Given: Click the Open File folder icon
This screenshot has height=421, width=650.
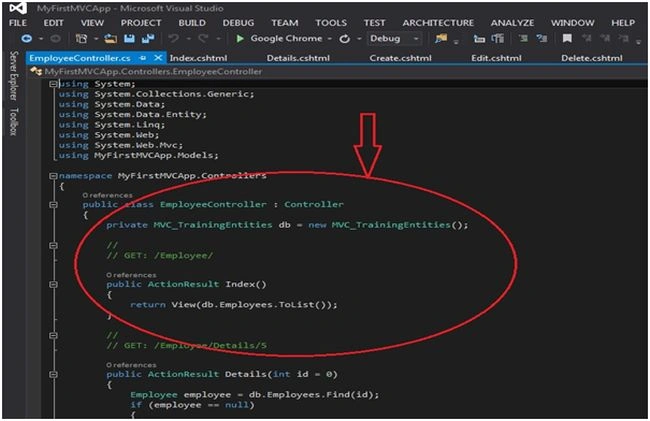Looking at the screenshot, I should (110, 39).
